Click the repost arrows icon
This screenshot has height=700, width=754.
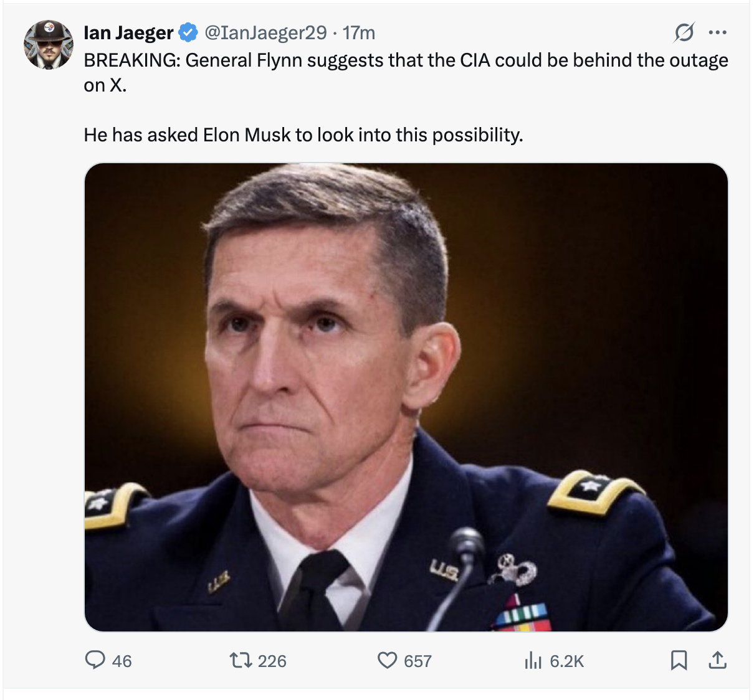point(240,660)
